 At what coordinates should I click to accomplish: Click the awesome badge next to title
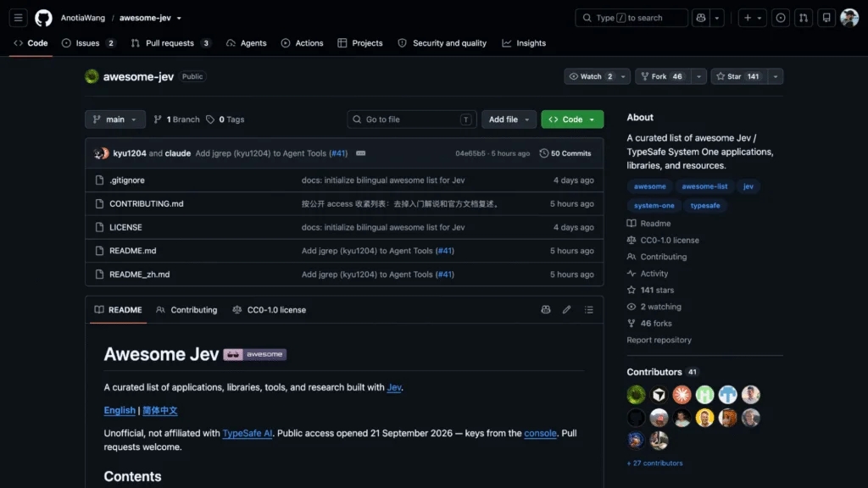[x=255, y=354]
